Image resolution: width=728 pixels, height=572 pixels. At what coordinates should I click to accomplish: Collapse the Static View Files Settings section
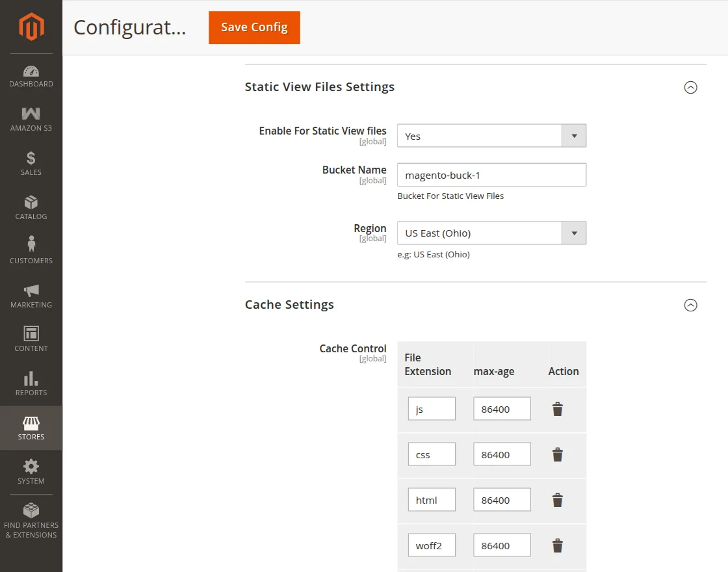(x=690, y=87)
